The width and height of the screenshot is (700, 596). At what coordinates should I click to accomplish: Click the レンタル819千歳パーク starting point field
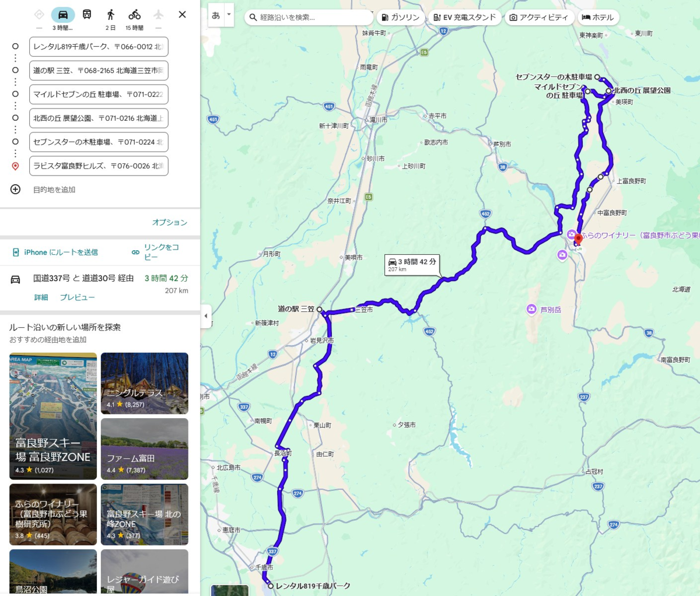click(x=99, y=47)
